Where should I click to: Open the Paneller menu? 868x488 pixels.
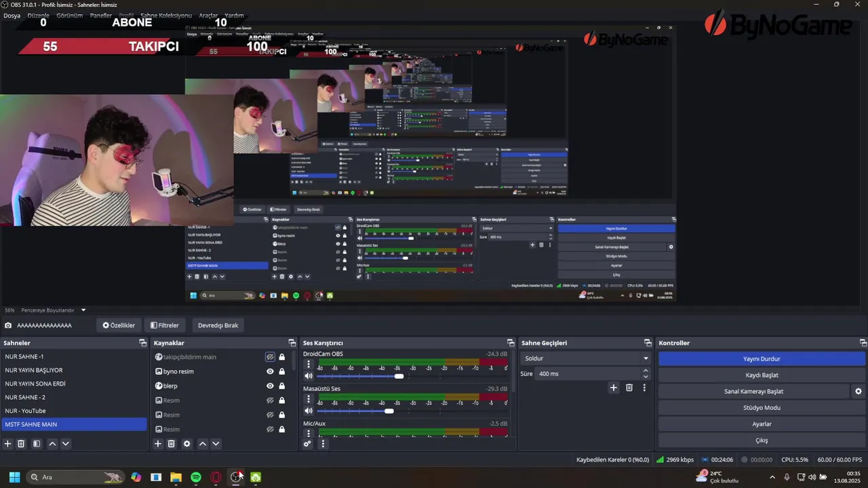(101, 15)
